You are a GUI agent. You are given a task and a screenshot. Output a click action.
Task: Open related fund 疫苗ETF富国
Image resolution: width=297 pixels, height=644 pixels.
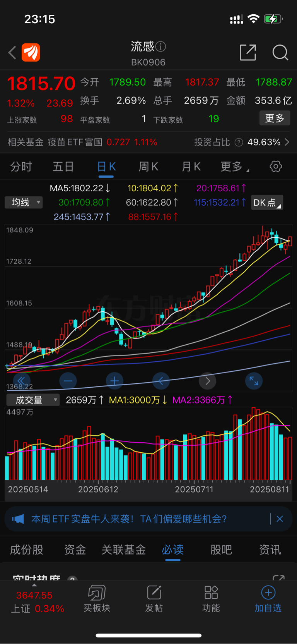click(75, 142)
